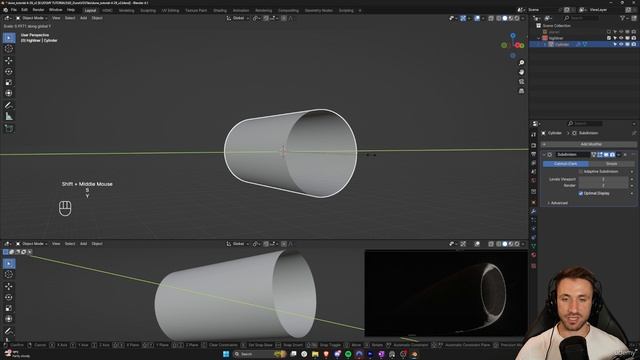The height and width of the screenshot is (360, 640).
Task: Expand the Advanced section of Subdivision
Action: pos(558,203)
